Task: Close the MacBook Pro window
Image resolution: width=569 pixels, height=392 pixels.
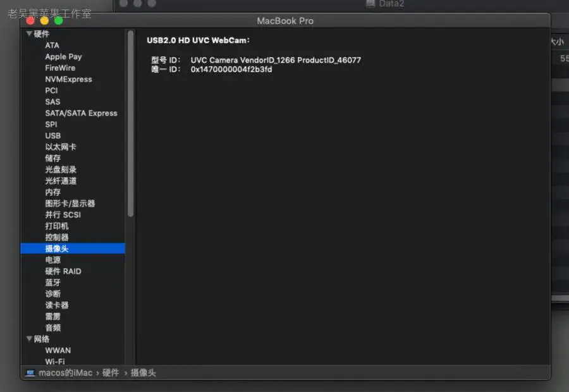Action: (30, 21)
